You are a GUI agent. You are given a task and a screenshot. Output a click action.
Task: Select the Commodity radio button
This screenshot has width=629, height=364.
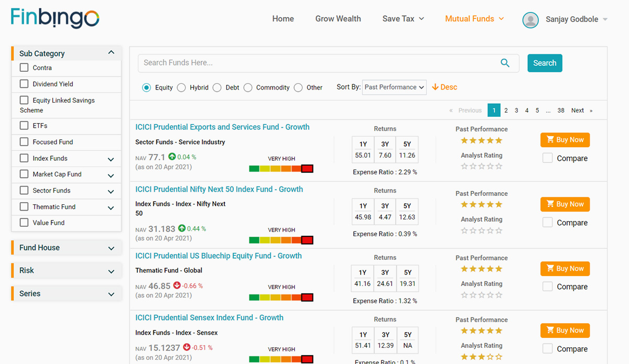click(x=248, y=87)
